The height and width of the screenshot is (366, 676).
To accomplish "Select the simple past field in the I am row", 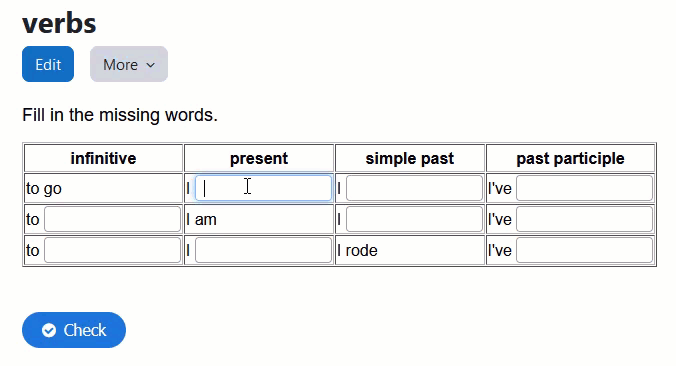I will (x=414, y=219).
